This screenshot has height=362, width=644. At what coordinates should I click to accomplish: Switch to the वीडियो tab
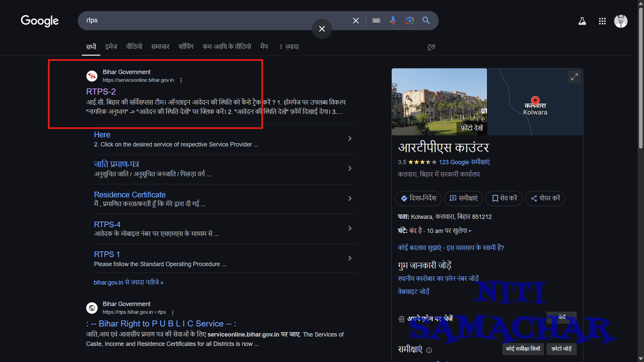click(134, 47)
